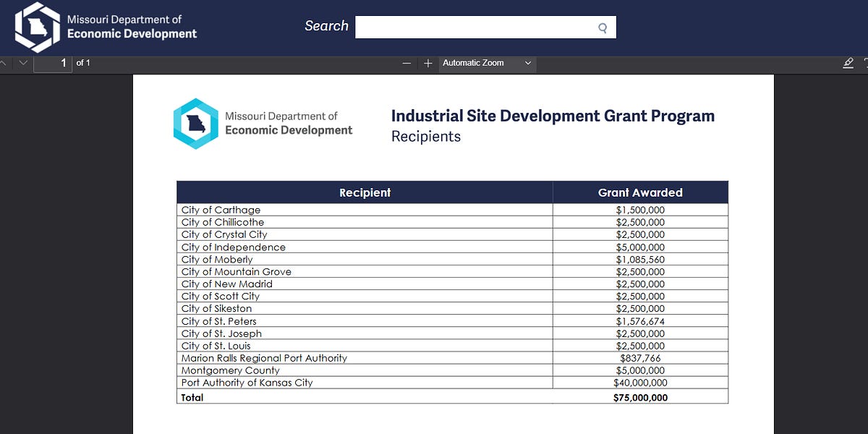
Task: Click the Total row label
Action: click(x=192, y=398)
